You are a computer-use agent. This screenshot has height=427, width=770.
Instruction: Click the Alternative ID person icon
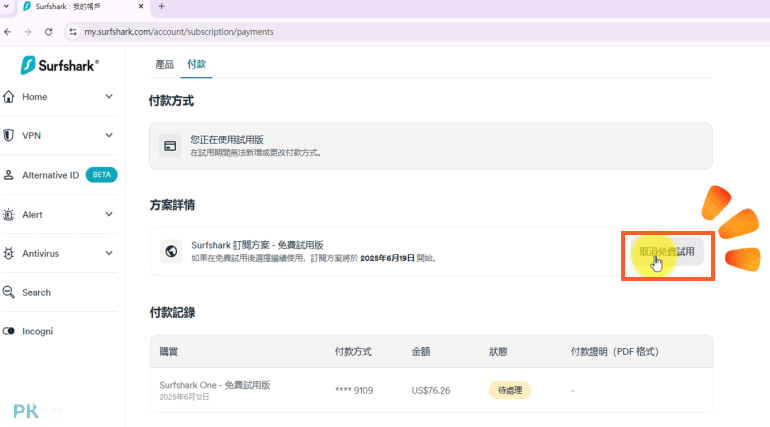click(x=8, y=175)
